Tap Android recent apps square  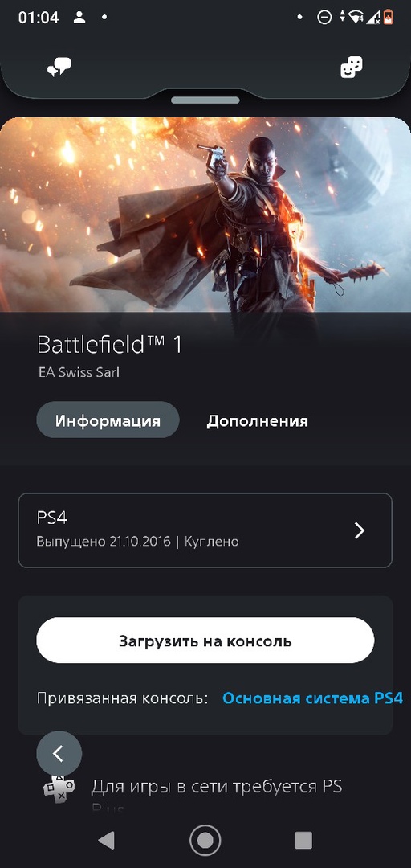pyautogui.click(x=303, y=840)
